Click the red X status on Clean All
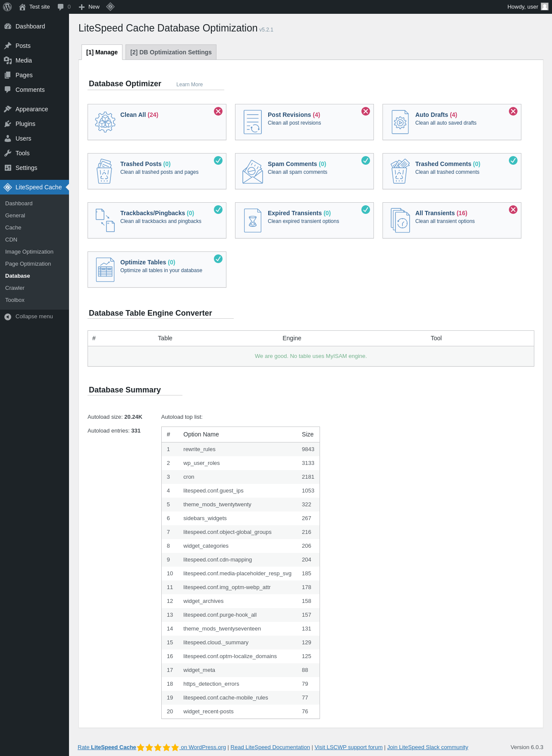Image resolution: width=552 pixels, height=756 pixels. pos(218,111)
